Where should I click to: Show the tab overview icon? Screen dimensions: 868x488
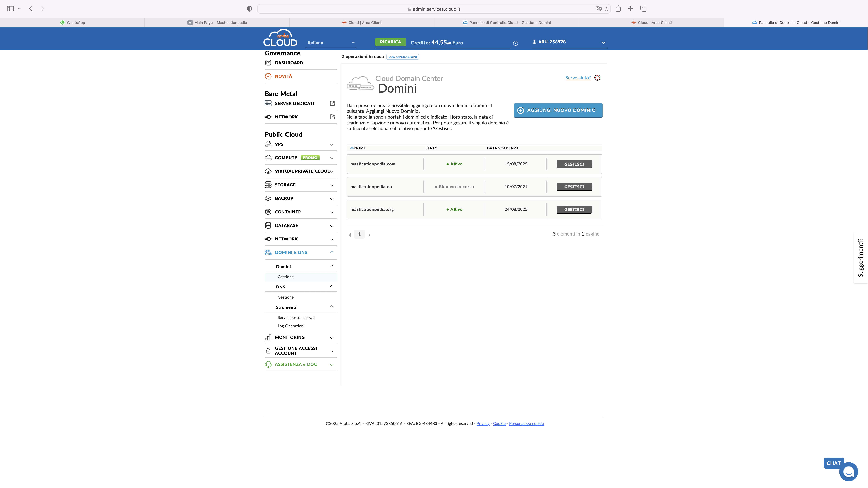(643, 9)
